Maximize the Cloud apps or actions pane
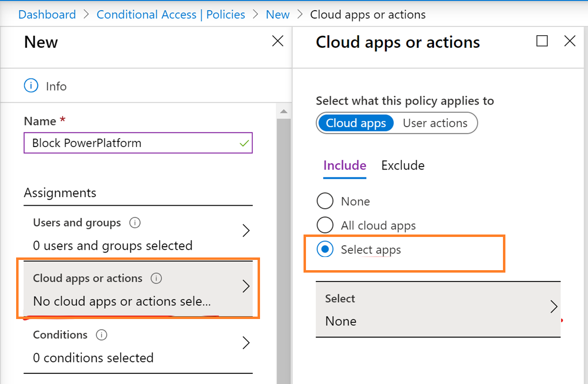This screenshot has height=384, width=588. [x=542, y=41]
